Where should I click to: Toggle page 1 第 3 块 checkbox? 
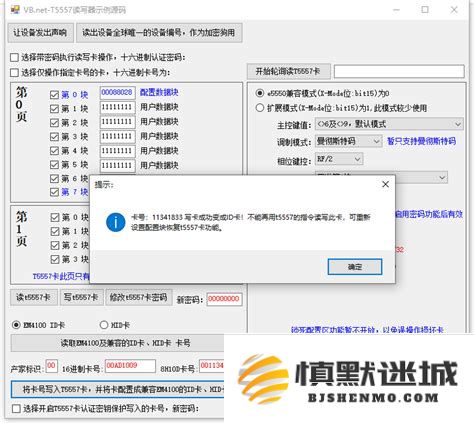point(55,259)
